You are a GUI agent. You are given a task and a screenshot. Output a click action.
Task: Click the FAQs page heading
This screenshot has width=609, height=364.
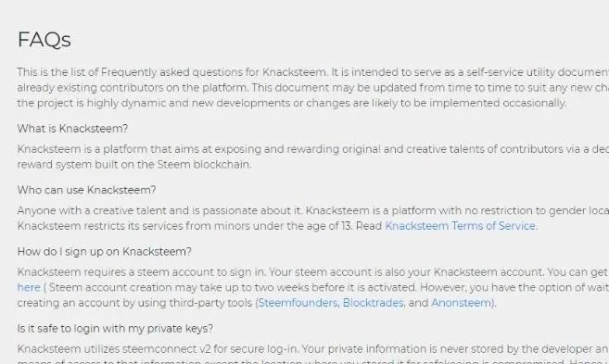tap(44, 40)
